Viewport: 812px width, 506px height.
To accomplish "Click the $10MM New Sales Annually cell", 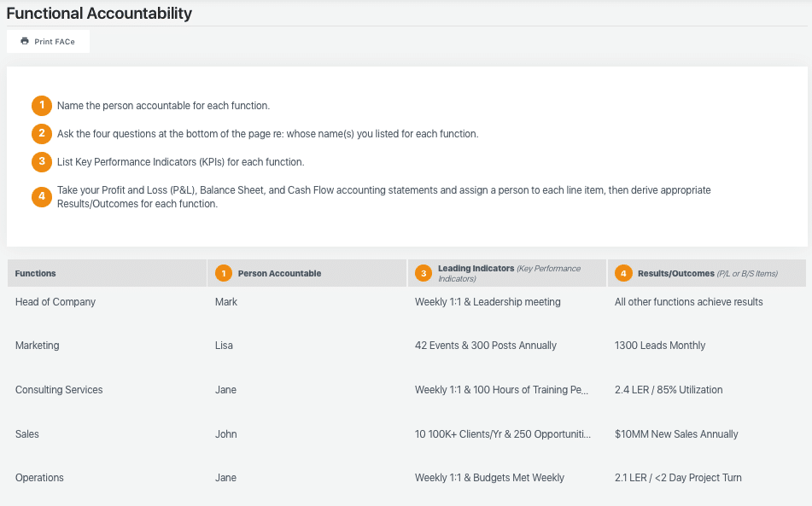I will pyautogui.click(x=676, y=434).
